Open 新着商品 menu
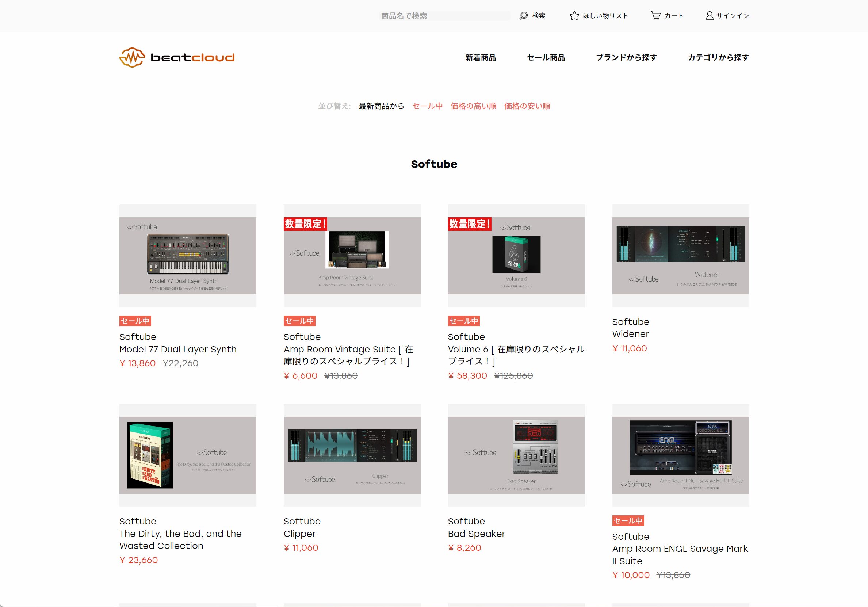 point(481,57)
